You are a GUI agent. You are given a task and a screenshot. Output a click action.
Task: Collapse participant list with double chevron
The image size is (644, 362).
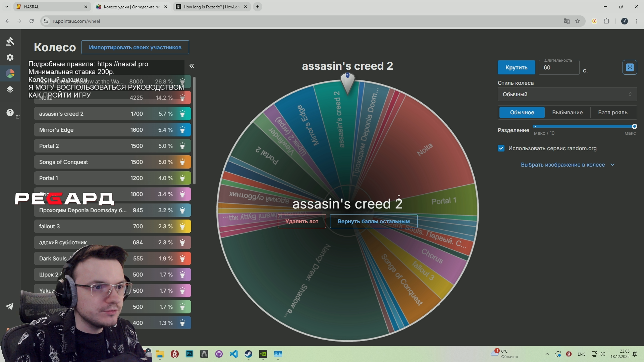click(x=192, y=66)
